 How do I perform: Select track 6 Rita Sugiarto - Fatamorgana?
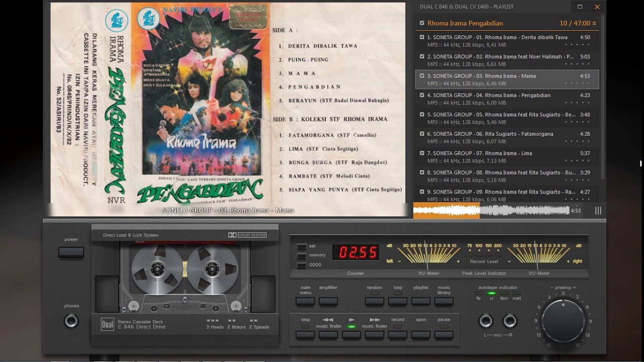tap(507, 137)
